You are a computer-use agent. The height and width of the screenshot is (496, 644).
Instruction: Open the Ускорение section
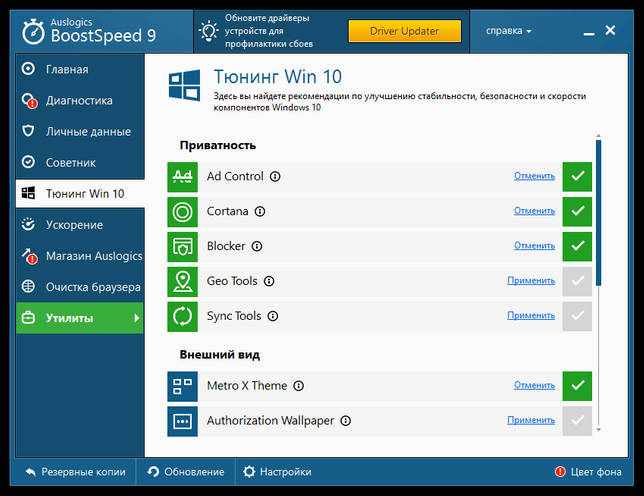80,225
